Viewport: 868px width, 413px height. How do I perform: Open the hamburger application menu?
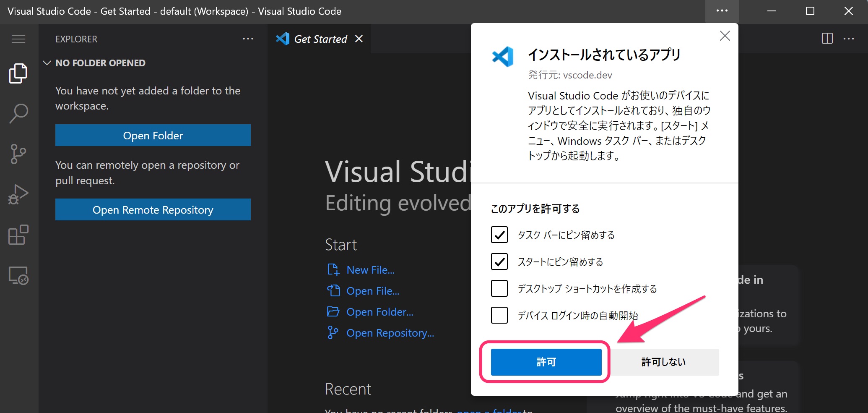pos(18,39)
